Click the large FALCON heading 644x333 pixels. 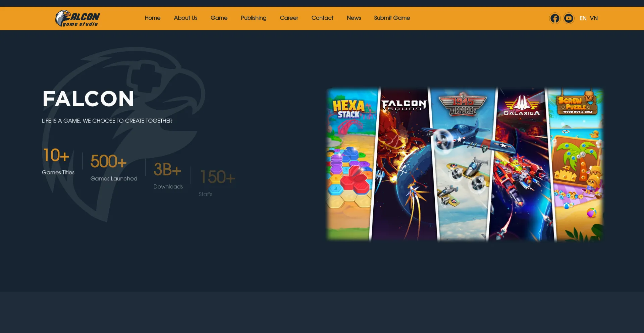[x=88, y=99]
